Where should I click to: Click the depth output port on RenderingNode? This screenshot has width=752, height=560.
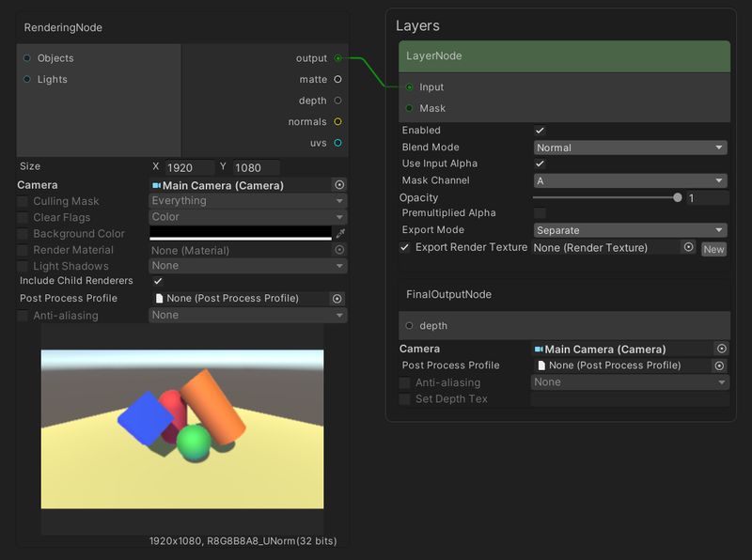point(338,101)
